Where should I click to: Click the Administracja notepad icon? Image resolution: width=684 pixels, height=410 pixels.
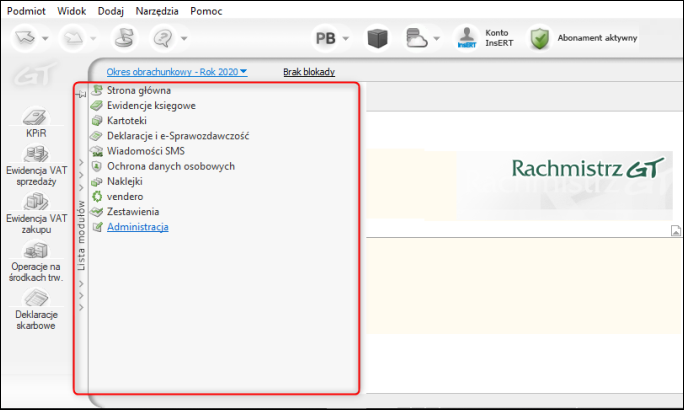click(x=97, y=227)
